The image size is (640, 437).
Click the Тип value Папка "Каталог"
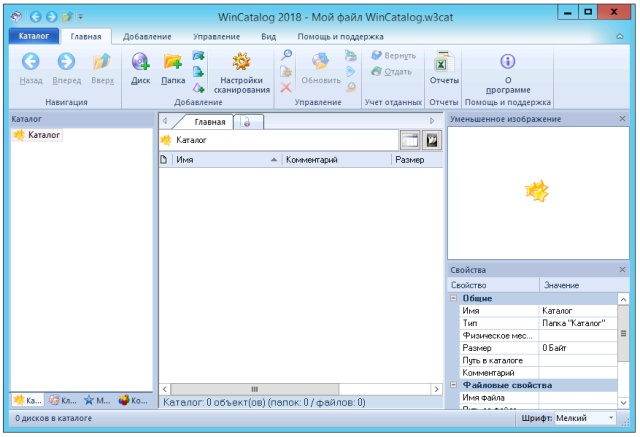tap(578, 323)
